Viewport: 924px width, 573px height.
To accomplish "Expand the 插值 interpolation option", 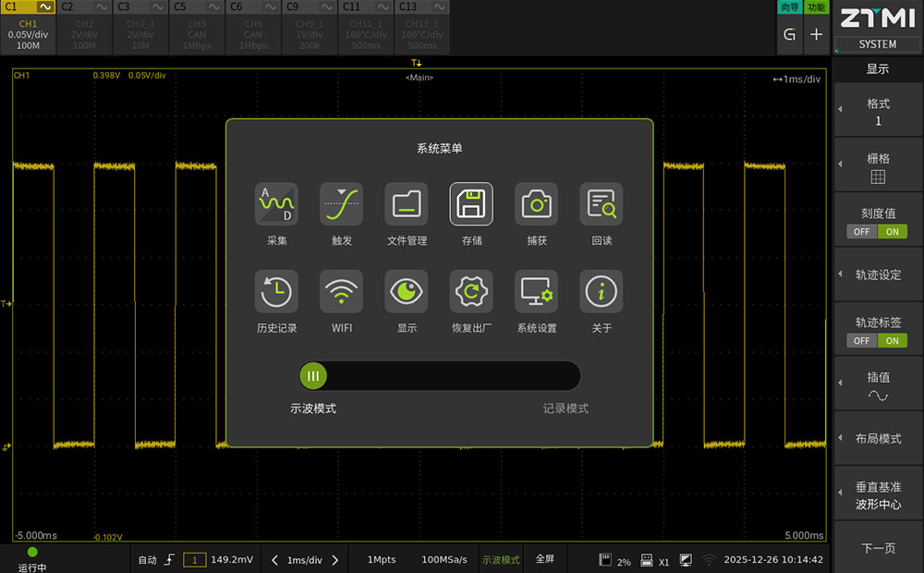I will [878, 384].
